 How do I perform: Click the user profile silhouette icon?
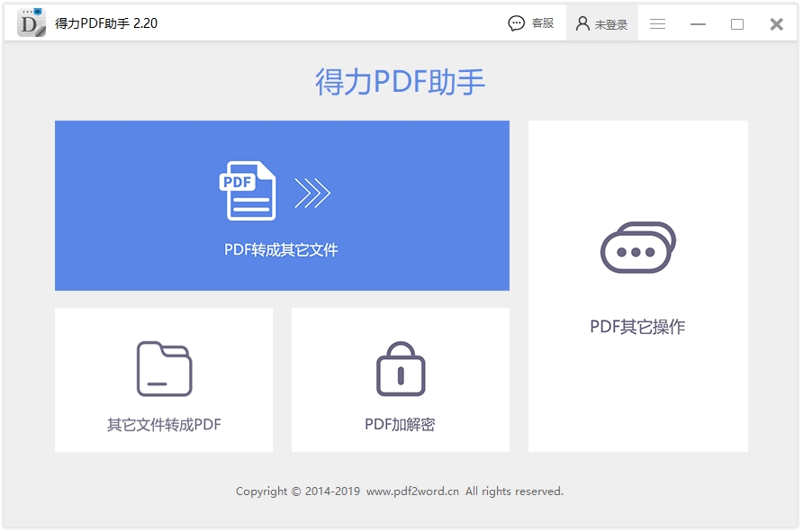point(582,23)
